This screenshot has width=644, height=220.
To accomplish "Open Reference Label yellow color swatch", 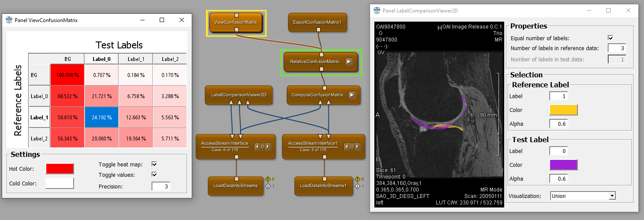I will (x=563, y=110).
